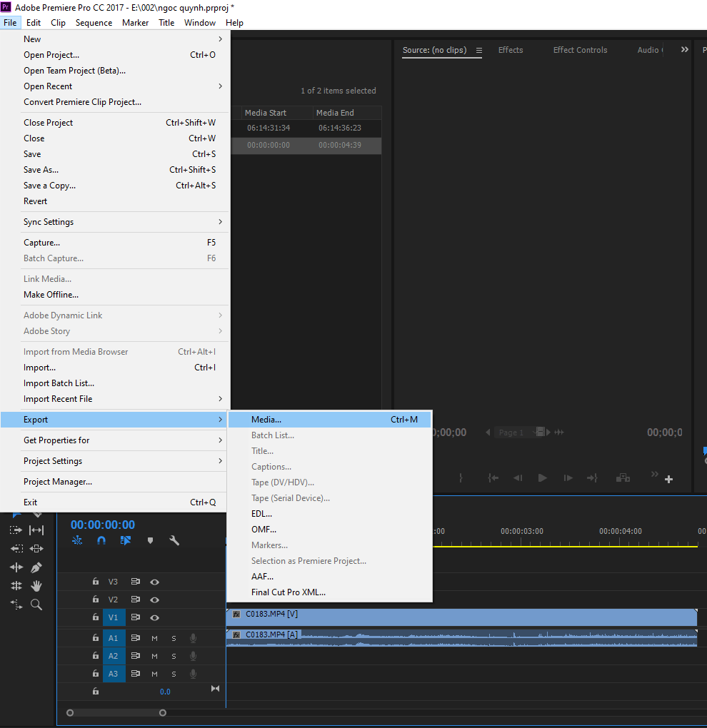The width and height of the screenshot is (707, 728).
Task: Open the Edit menu
Action: [x=34, y=23]
